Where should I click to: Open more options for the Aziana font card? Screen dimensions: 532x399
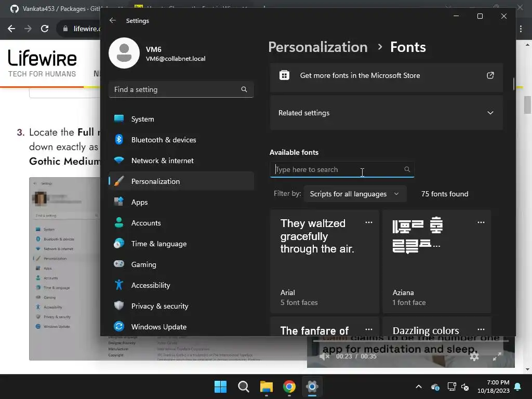(x=481, y=222)
